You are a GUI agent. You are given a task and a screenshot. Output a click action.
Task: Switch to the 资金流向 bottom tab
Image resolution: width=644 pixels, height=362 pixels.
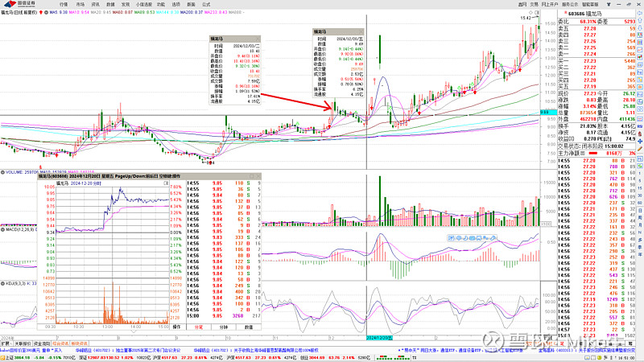click(x=42, y=343)
